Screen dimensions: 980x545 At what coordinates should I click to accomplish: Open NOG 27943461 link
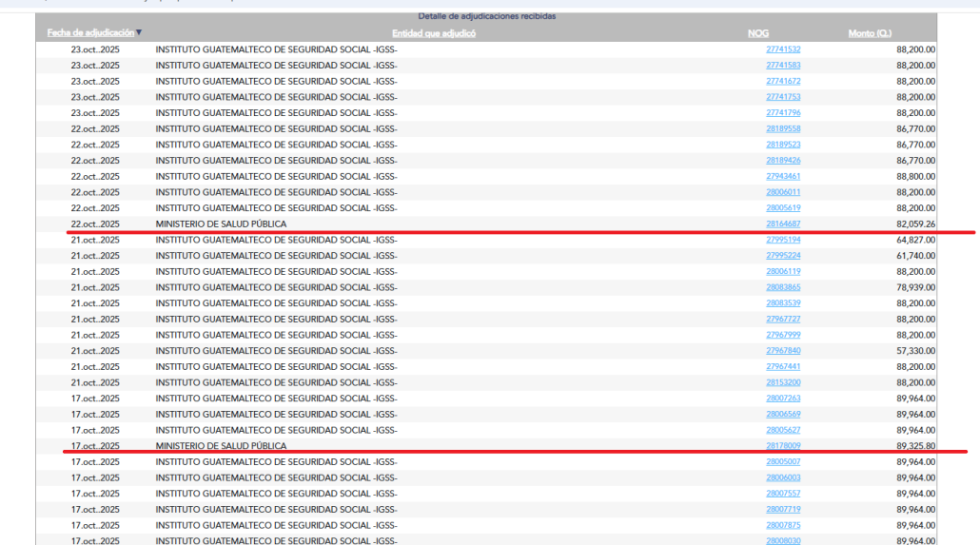pos(783,176)
